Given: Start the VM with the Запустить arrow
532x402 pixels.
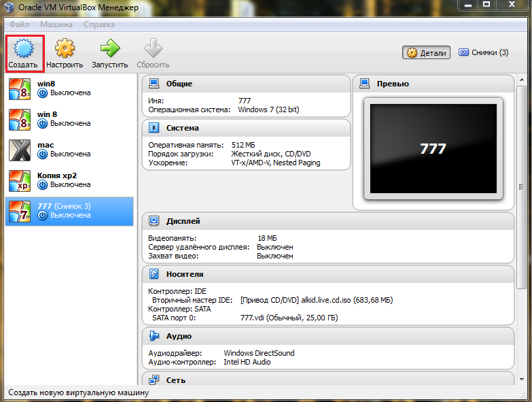Looking at the screenshot, I should click(109, 48).
